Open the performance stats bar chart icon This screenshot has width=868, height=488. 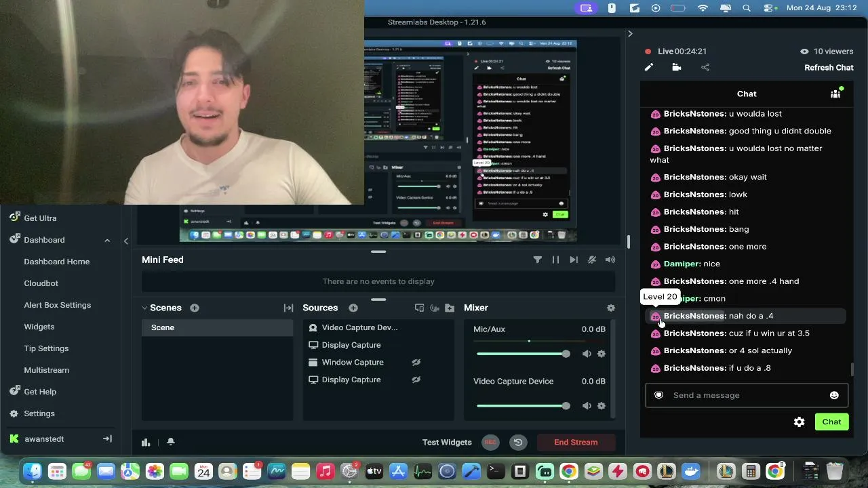(x=146, y=442)
